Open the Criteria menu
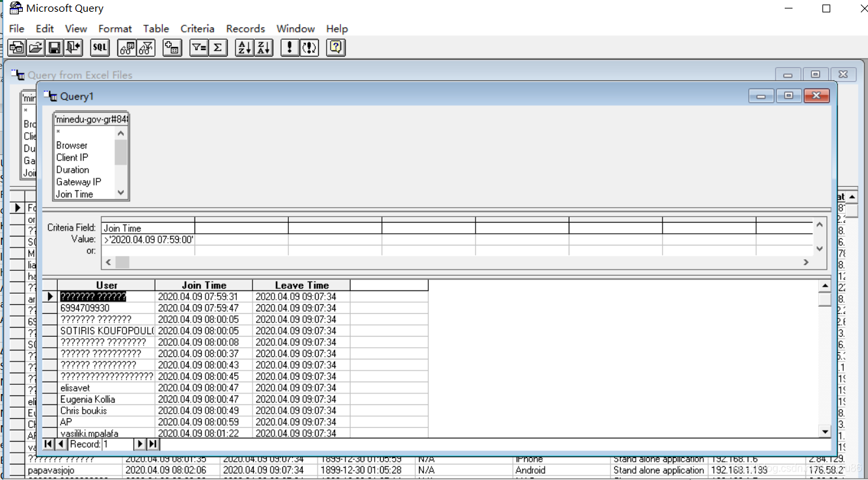 click(197, 29)
